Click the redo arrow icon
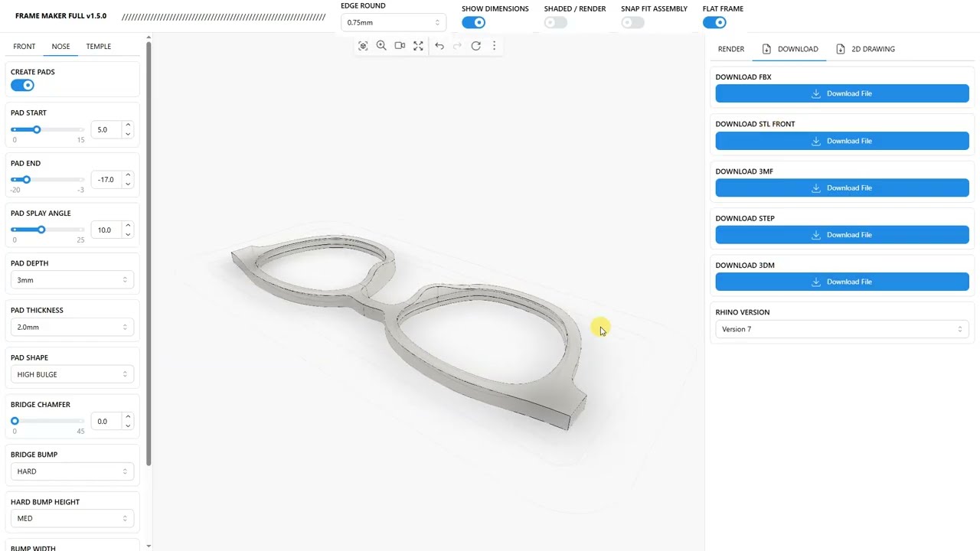This screenshot has height=551, width=980. click(x=457, y=46)
